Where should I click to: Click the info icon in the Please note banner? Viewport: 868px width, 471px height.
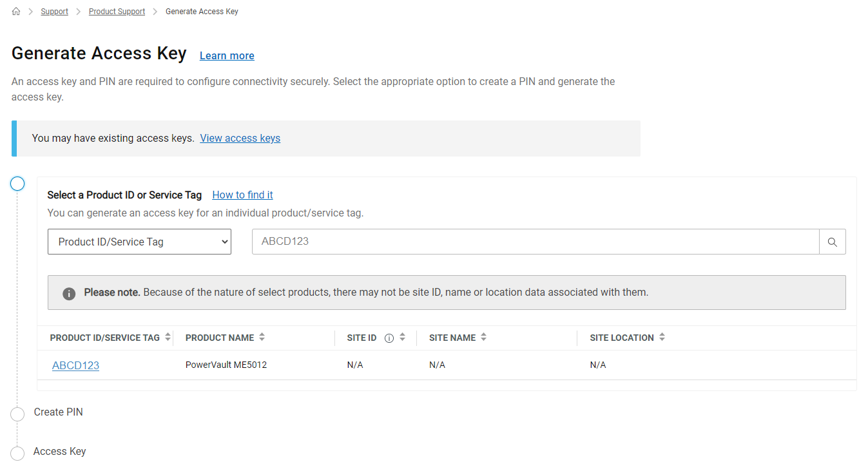[x=69, y=293]
